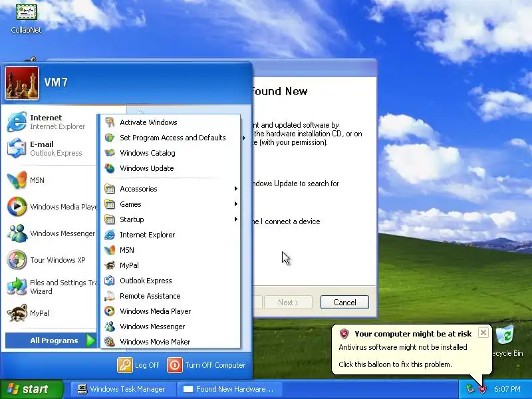Click the green network tray icon
532x399 pixels.
[x=470, y=389]
